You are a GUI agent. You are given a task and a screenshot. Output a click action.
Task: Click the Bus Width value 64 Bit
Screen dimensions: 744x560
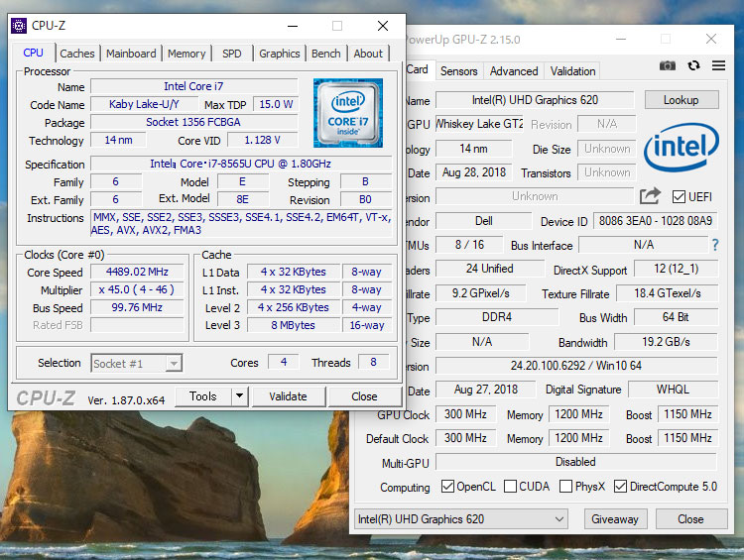676,317
